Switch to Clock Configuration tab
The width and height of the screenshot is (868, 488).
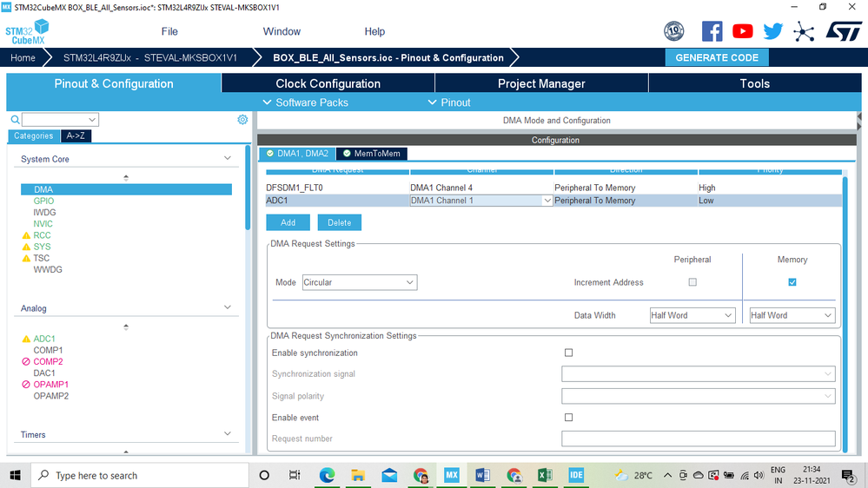point(328,83)
